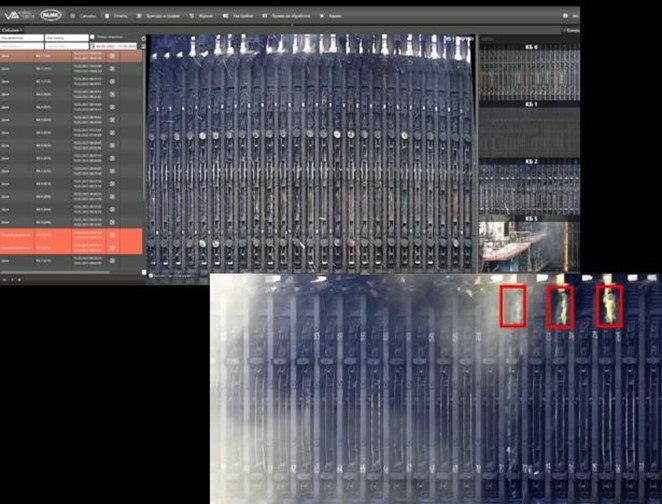Select the second highlighted orange event row
This screenshot has width=662, height=504.
(60, 246)
